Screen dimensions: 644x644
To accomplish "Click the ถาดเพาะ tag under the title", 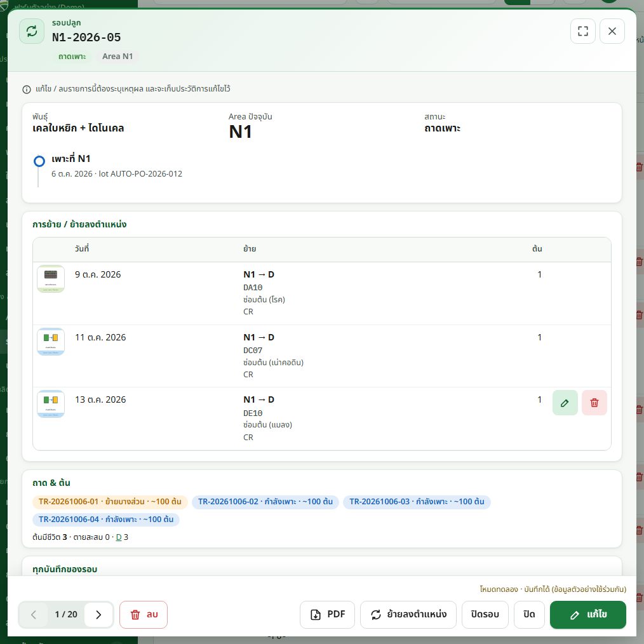I will pyautogui.click(x=72, y=57).
